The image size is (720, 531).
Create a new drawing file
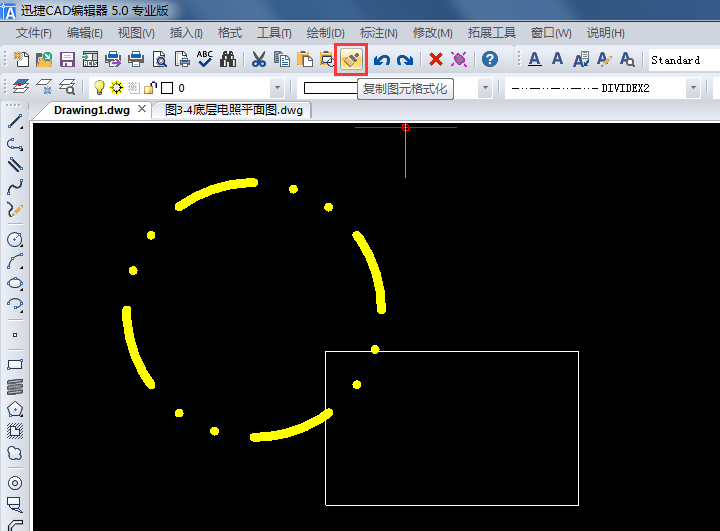(21, 59)
